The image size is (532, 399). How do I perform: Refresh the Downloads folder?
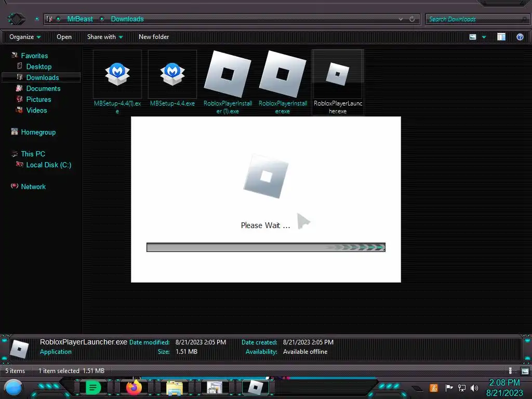pyautogui.click(x=412, y=19)
